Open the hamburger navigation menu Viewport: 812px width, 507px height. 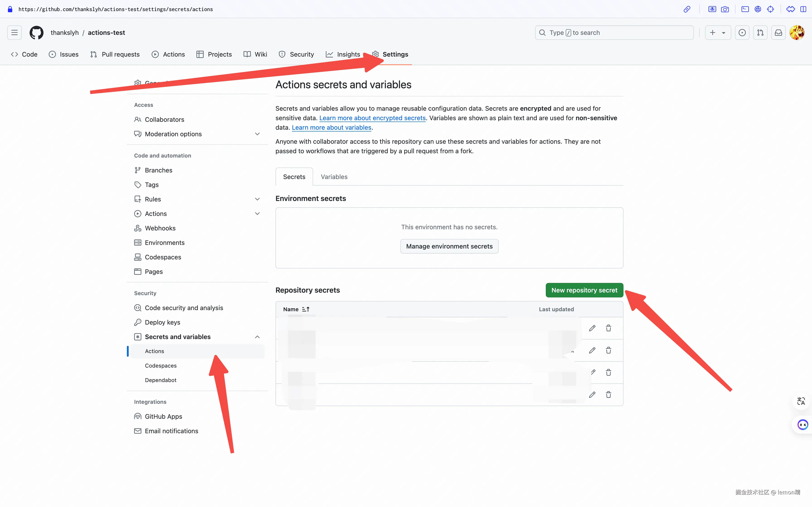coord(14,33)
